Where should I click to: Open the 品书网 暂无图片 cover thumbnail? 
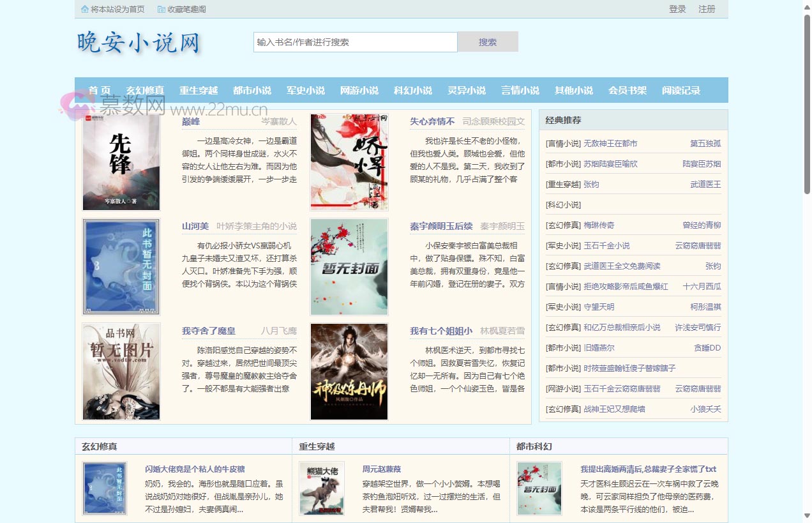[x=121, y=371]
